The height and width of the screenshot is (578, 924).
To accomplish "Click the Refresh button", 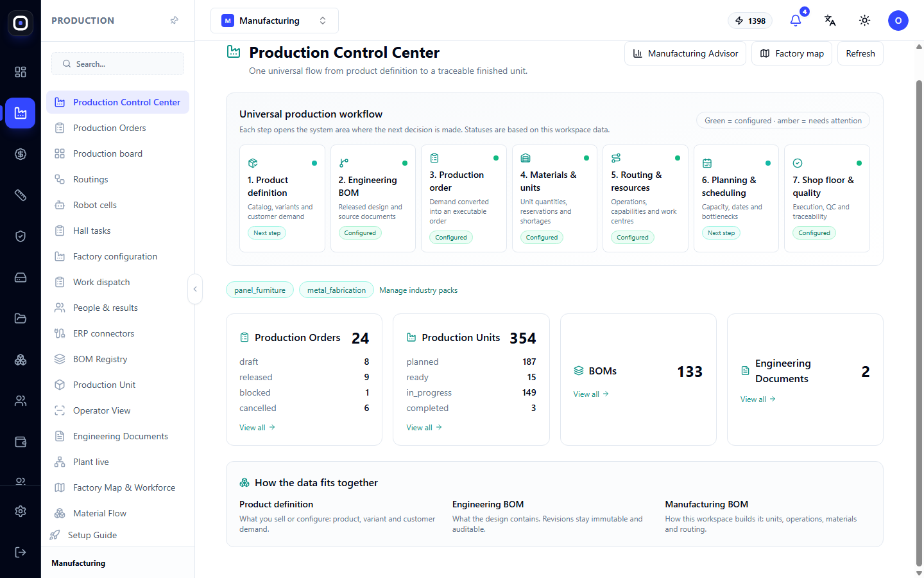I will 860,53.
